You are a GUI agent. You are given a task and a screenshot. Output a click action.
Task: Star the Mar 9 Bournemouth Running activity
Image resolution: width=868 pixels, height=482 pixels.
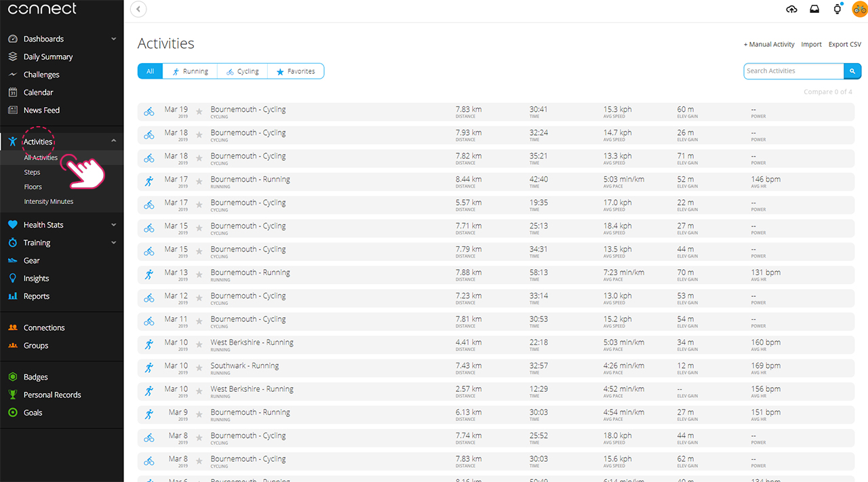pyautogui.click(x=199, y=414)
